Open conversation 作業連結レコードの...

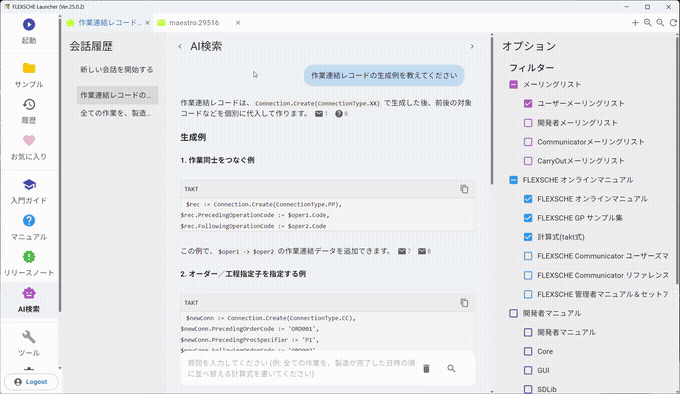(117, 95)
